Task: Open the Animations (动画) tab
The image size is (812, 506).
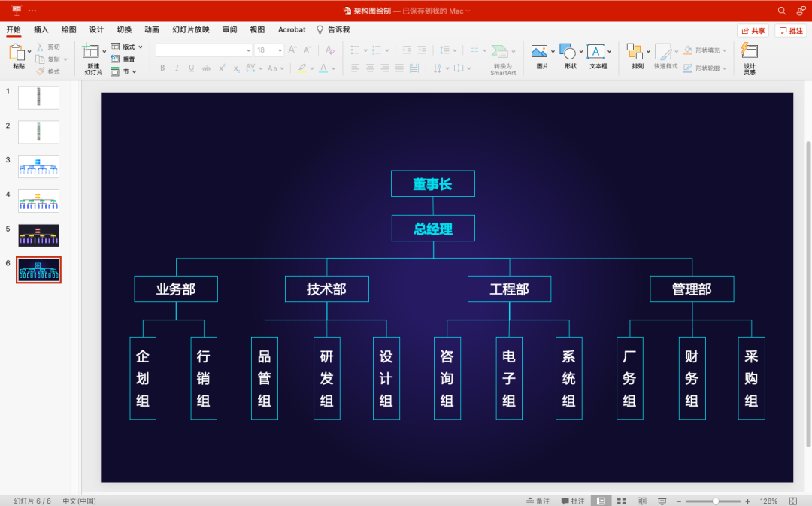Action: tap(152, 29)
